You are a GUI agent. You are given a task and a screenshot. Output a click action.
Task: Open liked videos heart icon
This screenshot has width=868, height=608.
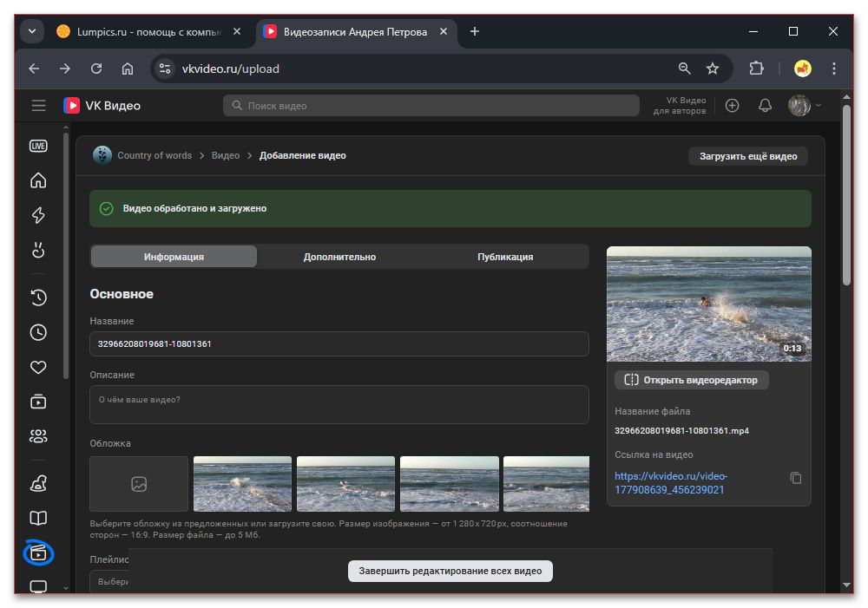click(38, 368)
